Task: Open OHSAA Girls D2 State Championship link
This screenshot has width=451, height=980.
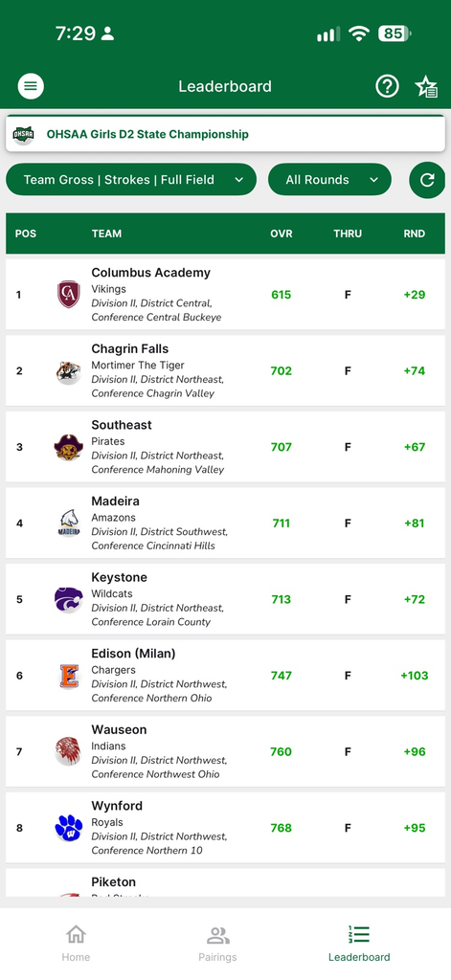Action: click(x=147, y=134)
